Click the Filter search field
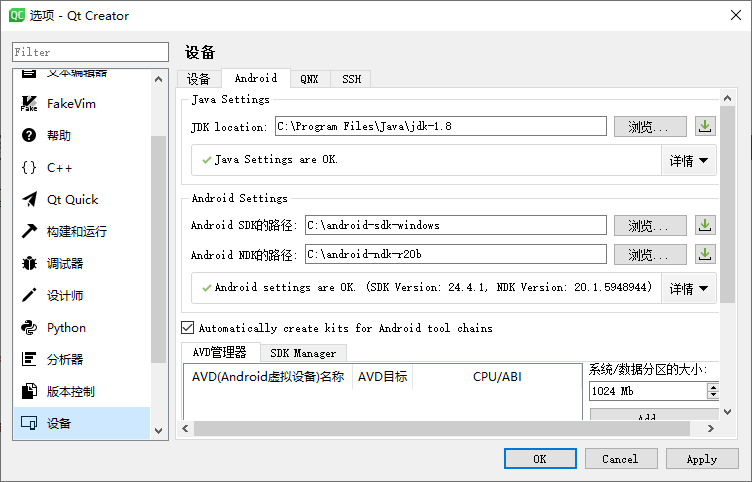Image resolution: width=752 pixels, height=482 pixels. [91, 52]
